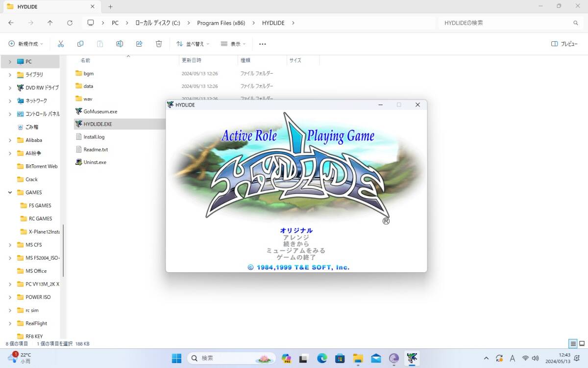Refresh the HYDLIDE folder view
The width and height of the screenshot is (588, 368).
click(x=70, y=23)
